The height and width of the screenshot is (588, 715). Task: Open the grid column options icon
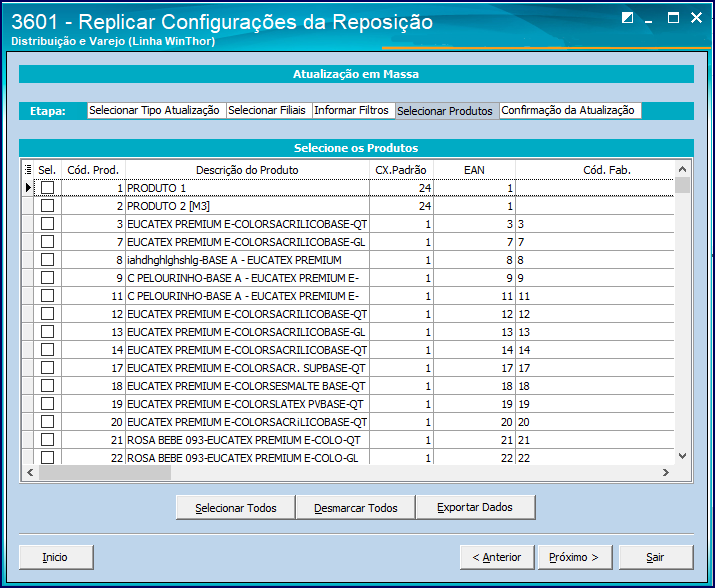pos(28,170)
